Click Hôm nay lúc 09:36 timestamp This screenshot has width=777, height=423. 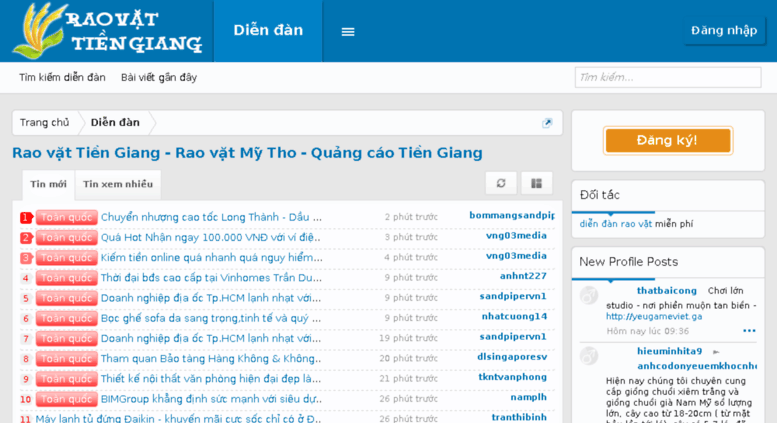tap(647, 331)
